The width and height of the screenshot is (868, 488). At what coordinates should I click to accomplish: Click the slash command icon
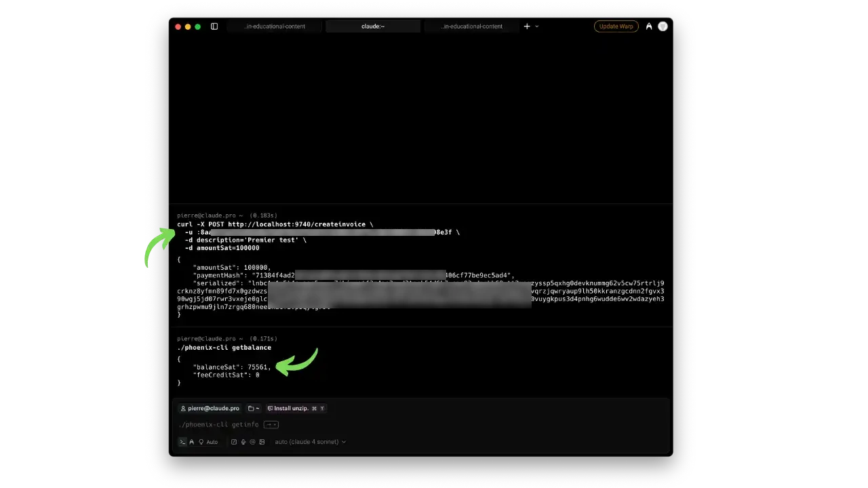234,441
